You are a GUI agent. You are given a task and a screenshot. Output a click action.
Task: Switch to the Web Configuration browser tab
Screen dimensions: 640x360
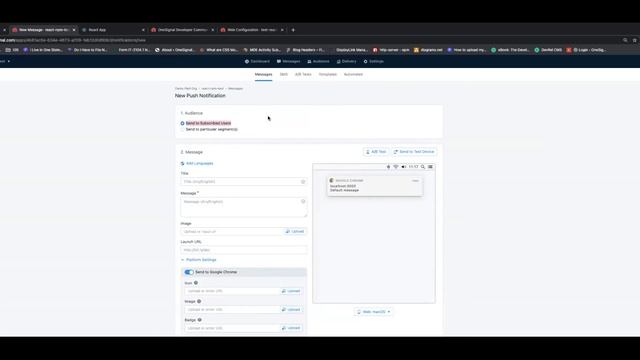[252, 30]
